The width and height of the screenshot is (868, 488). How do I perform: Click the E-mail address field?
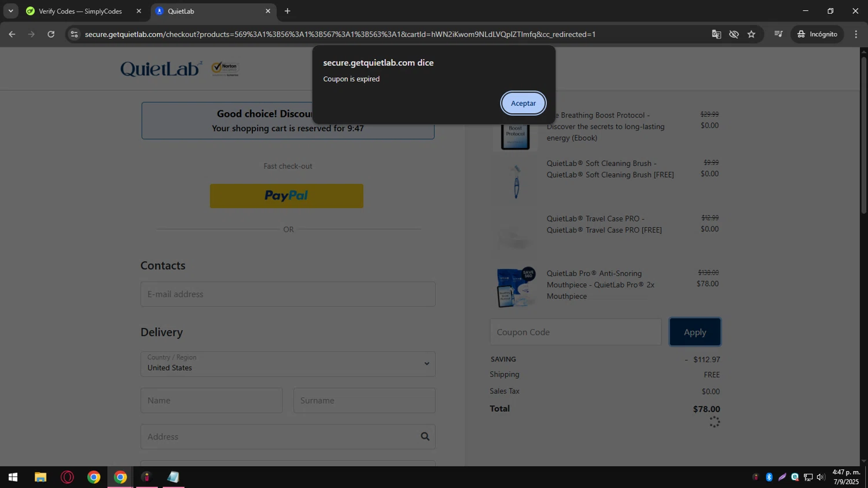point(288,294)
